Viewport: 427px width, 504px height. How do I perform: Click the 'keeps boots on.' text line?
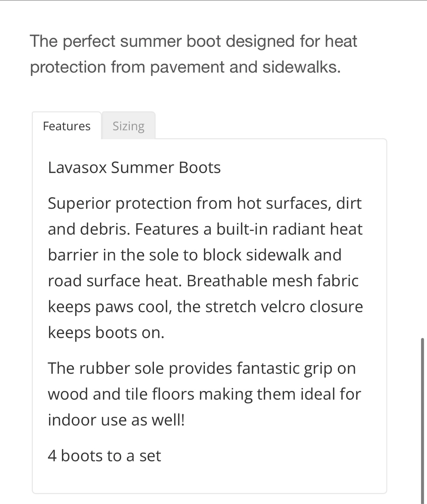coord(106,332)
